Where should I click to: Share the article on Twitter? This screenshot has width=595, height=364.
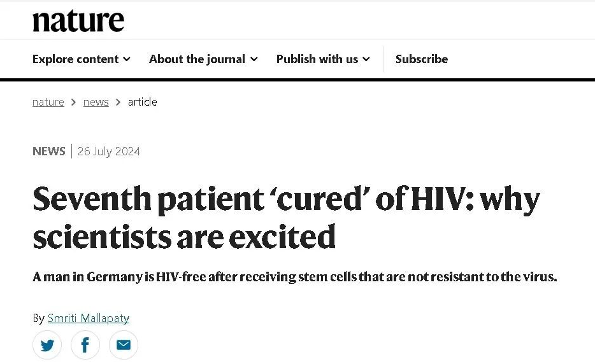click(x=47, y=345)
